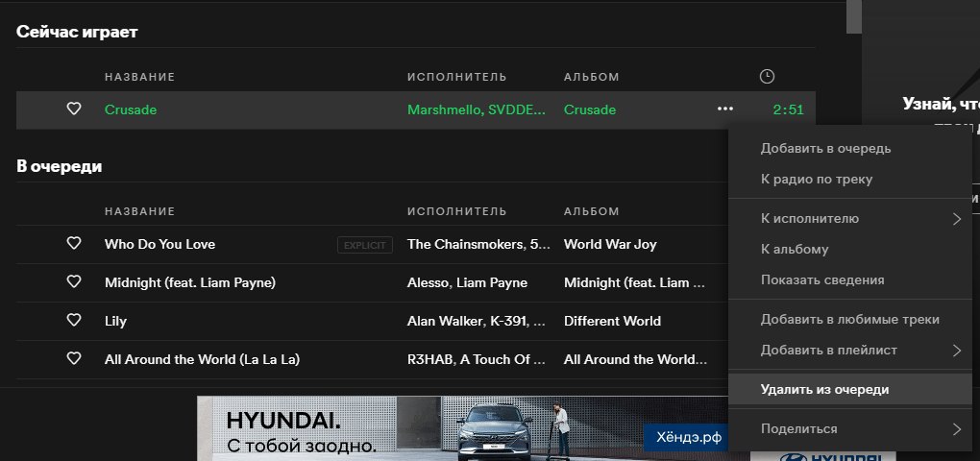
Task: Go to album via К альбому
Action: (x=850, y=250)
